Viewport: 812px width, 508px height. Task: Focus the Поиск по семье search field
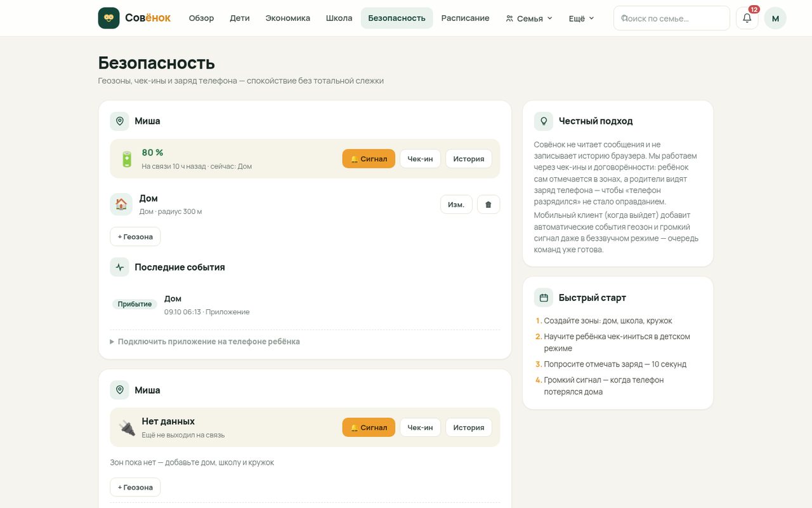(x=672, y=18)
